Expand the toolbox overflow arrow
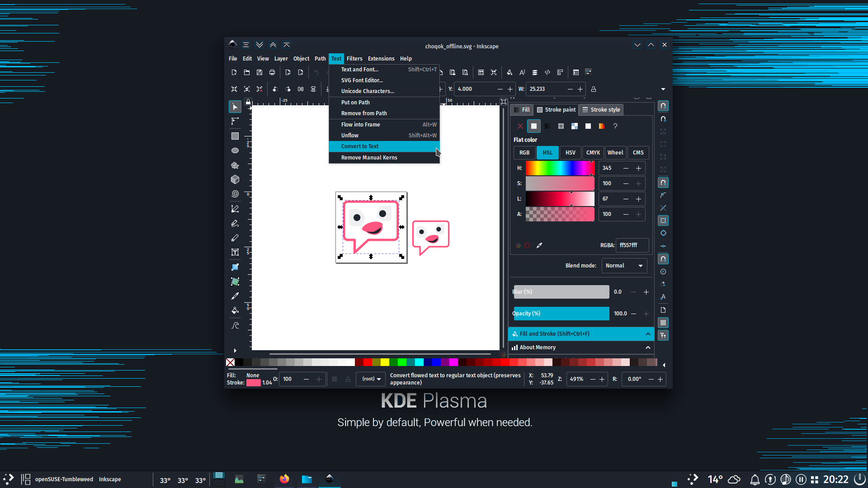Image resolution: width=868 pixels, height=488 pixels. [235, 351]
